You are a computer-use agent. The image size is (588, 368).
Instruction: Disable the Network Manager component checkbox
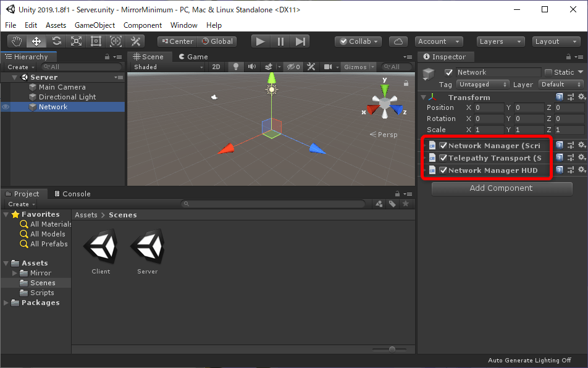pos(443,145)
